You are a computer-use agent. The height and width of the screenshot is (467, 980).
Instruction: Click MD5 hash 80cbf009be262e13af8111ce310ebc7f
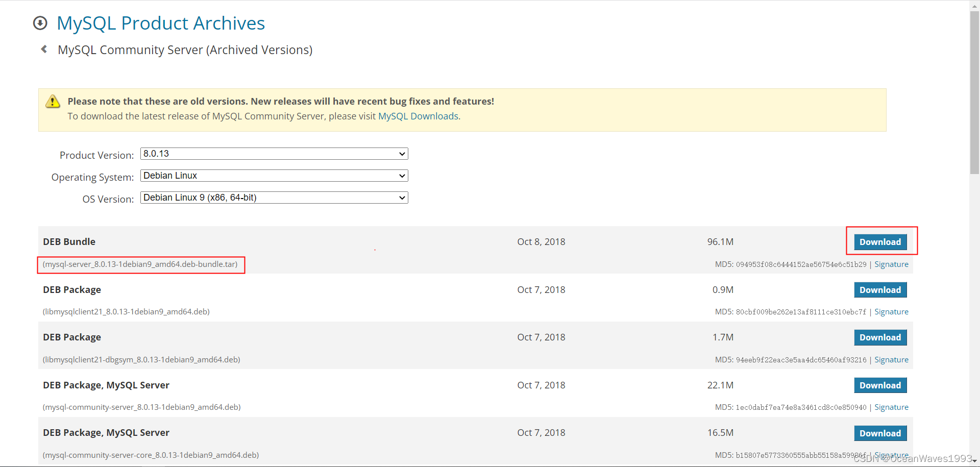coord(801,312)
